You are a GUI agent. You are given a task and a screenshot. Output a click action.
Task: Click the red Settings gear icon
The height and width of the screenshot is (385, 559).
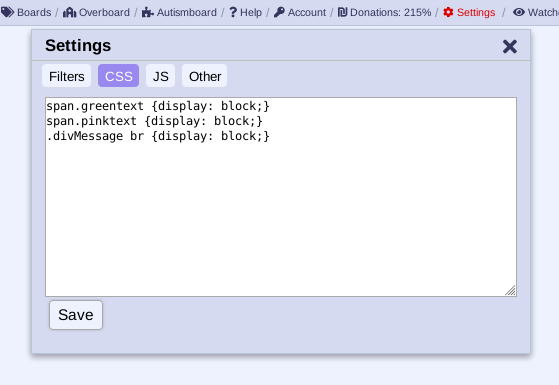(448, 12)
